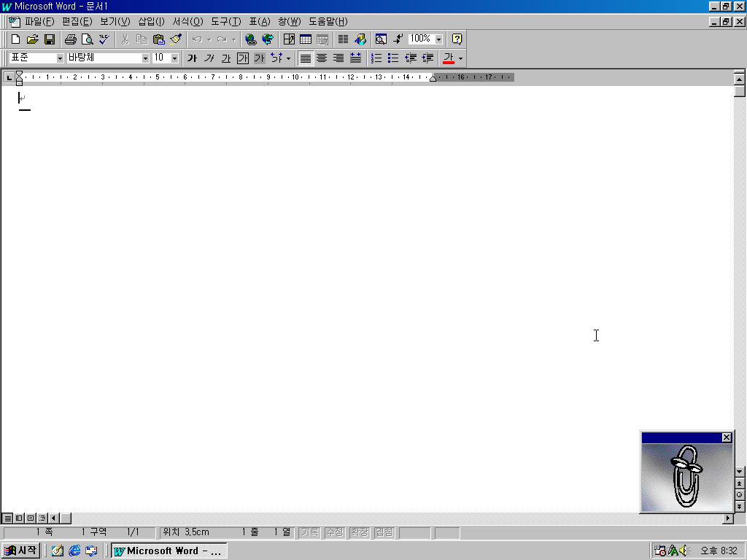Run the spelling and grammar check
The height and width of the screenshot is (560, 747).
pyautogui.click(x=104, y=39)
